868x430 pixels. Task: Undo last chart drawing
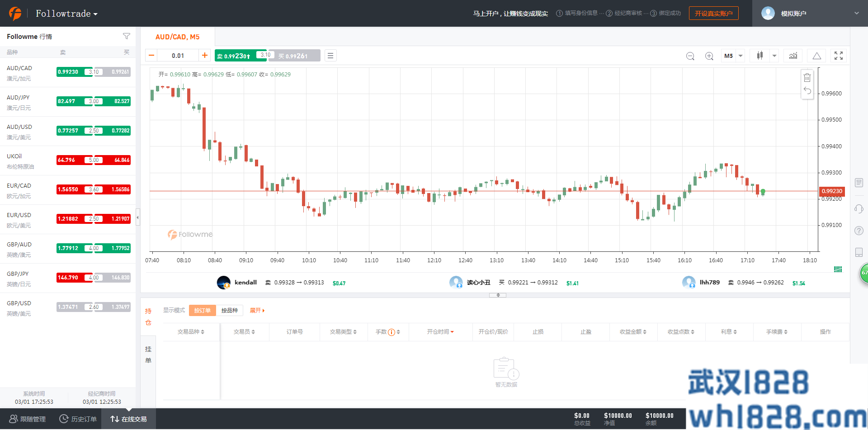tap(807, 91)
